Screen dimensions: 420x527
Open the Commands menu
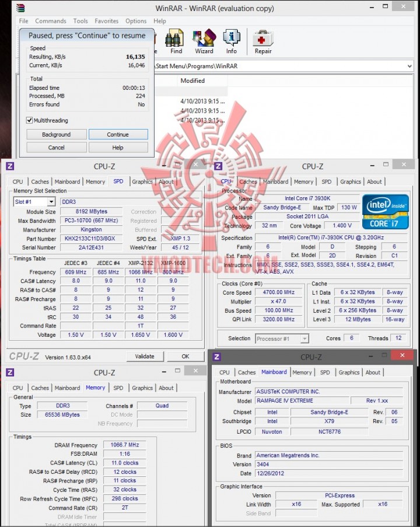[51, 21]
